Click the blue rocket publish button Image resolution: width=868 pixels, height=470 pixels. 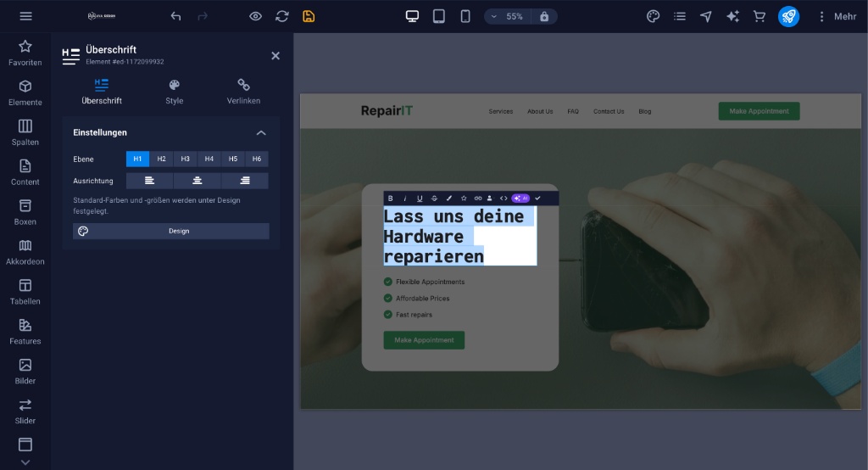788,16
